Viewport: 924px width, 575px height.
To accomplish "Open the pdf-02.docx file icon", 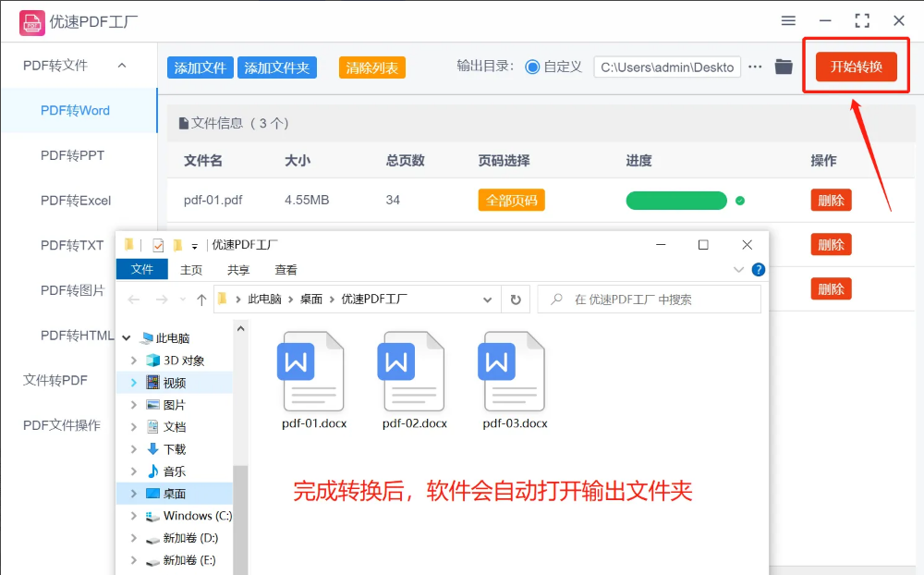I will [410, 372].
